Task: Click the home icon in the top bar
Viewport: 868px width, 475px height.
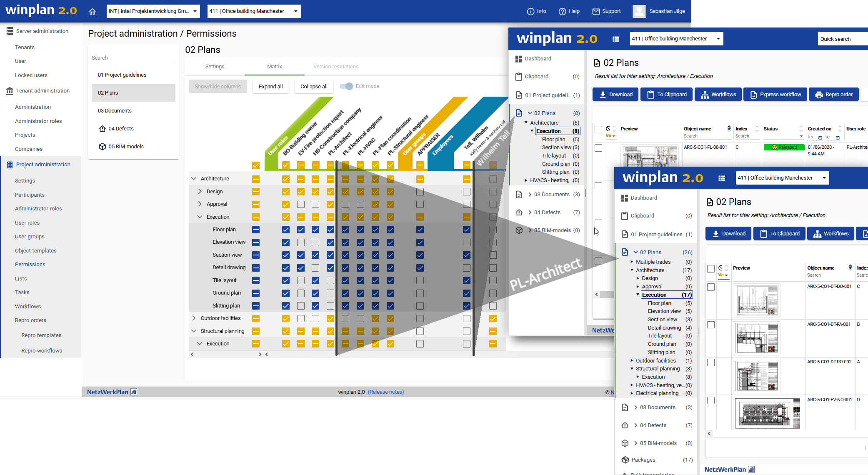Action: click(x=93, y=11)
